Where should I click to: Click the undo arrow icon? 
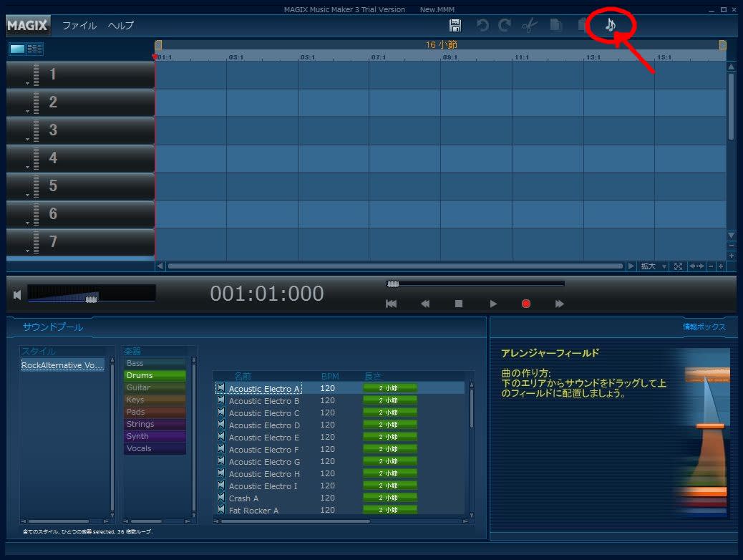(482, 26)
